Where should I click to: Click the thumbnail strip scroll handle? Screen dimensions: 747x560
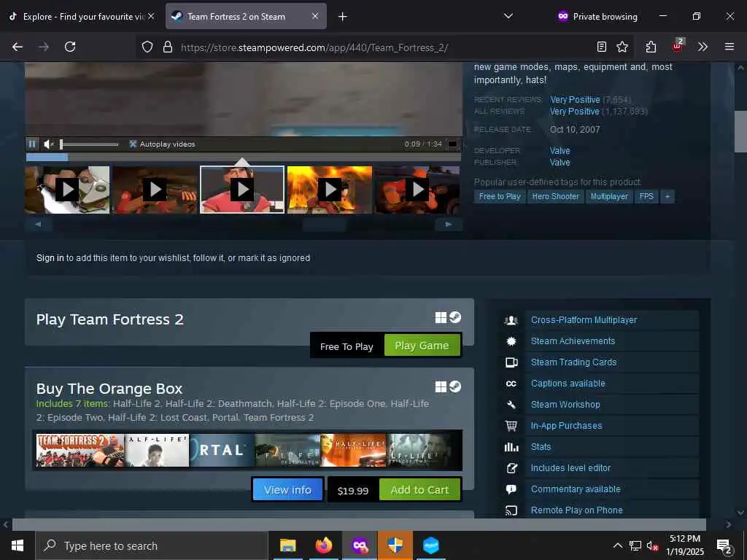[x=324, y=225]
